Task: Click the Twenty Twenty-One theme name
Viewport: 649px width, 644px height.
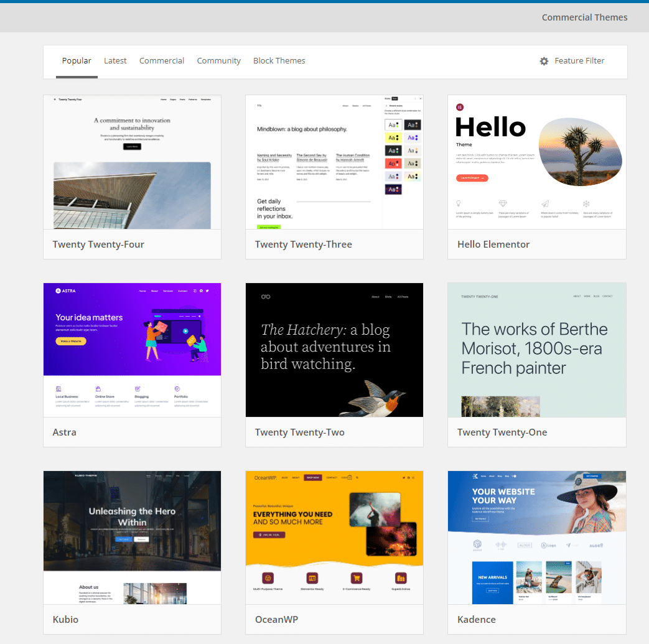Action: pos(502,432)
